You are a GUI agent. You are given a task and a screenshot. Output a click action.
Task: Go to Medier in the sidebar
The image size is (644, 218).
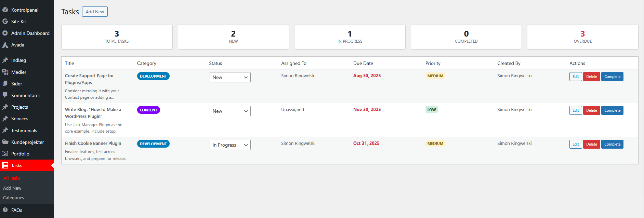[27, 72]
